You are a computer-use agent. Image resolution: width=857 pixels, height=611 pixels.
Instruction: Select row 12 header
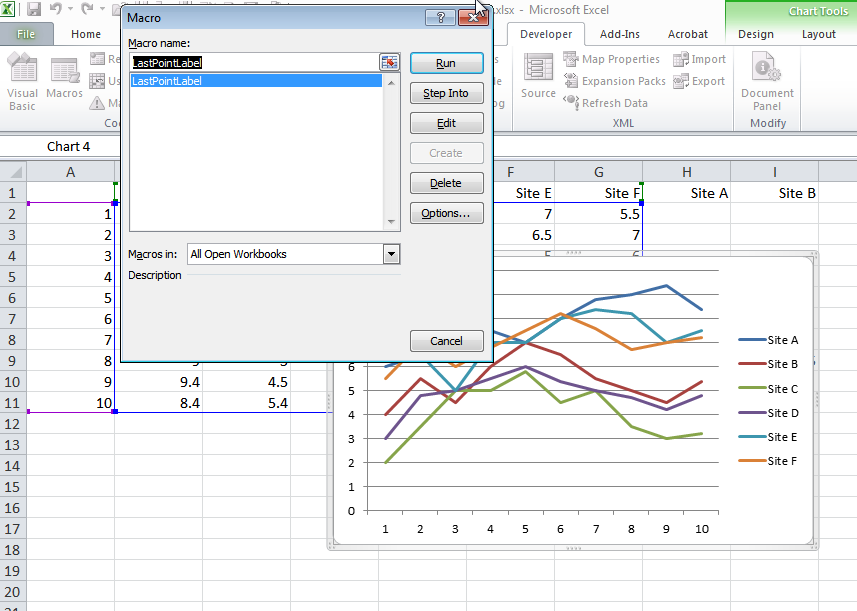pyautogui.click(x=13, y=424)
